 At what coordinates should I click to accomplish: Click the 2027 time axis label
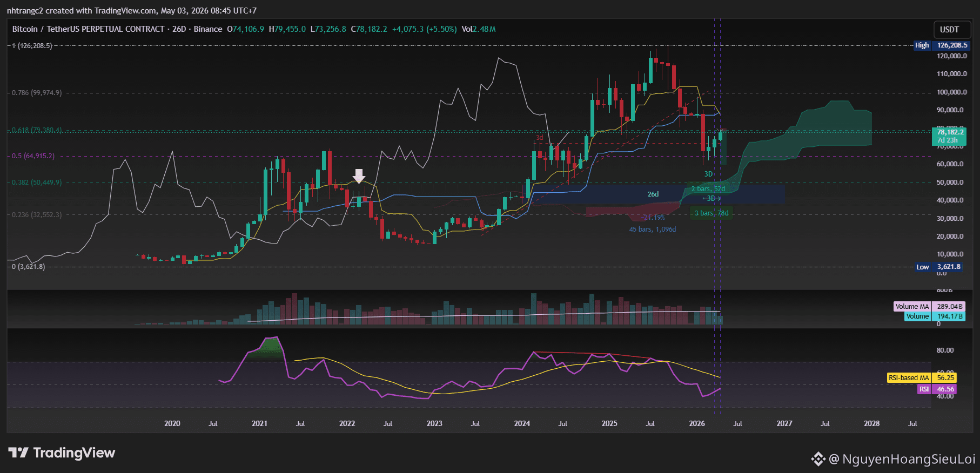pyautogui.click(x=784, y=423)
